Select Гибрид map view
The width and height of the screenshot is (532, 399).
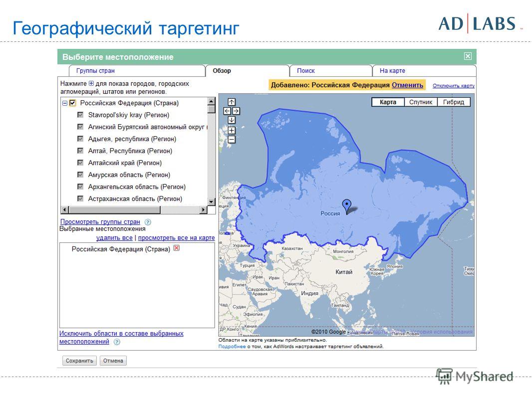pos(454,102)
